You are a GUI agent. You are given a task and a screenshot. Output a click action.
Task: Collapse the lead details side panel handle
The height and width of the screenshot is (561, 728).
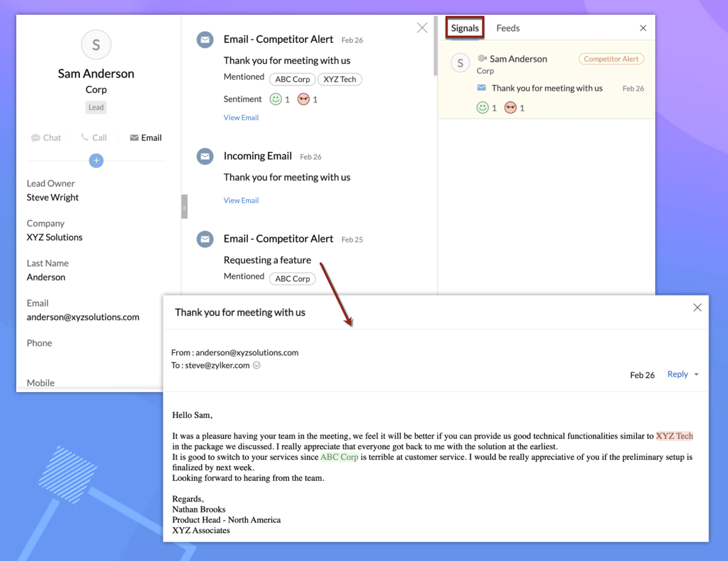[x=184, y=207]
